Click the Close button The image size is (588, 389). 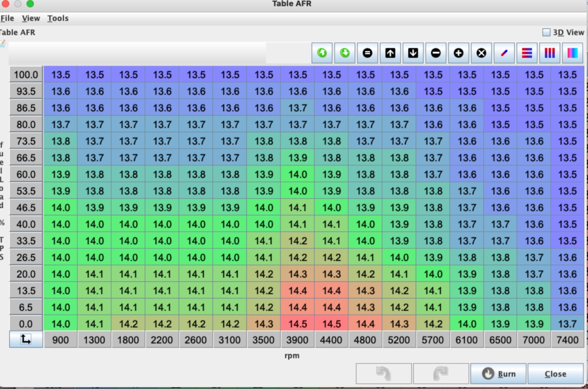pyautogui.click(x=555, y=374)
